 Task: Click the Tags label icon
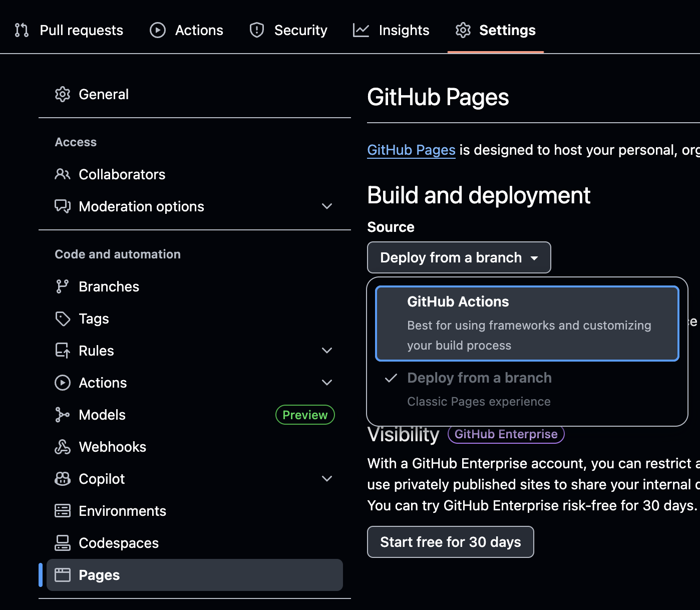click(x=63, y=319)
